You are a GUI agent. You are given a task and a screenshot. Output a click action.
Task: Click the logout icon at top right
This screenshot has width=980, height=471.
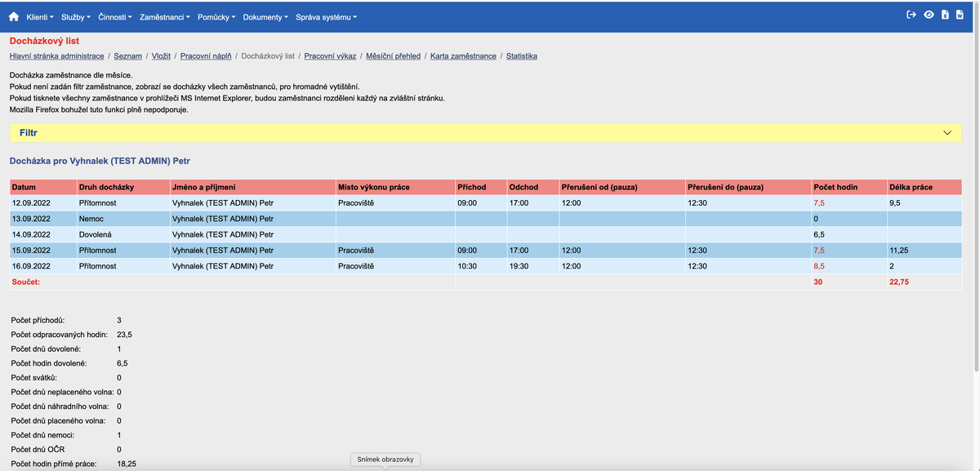coord(911,15)
